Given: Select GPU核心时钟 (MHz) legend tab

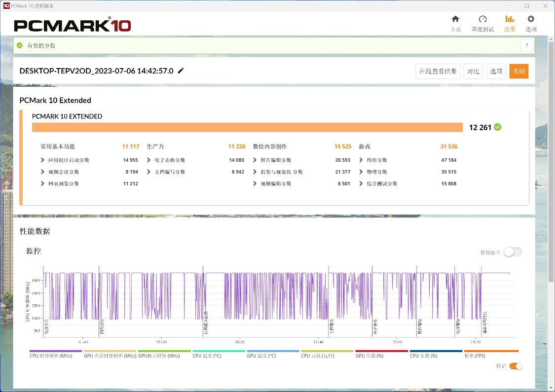Looking at the screenshot, I should [x=164, y=354].
